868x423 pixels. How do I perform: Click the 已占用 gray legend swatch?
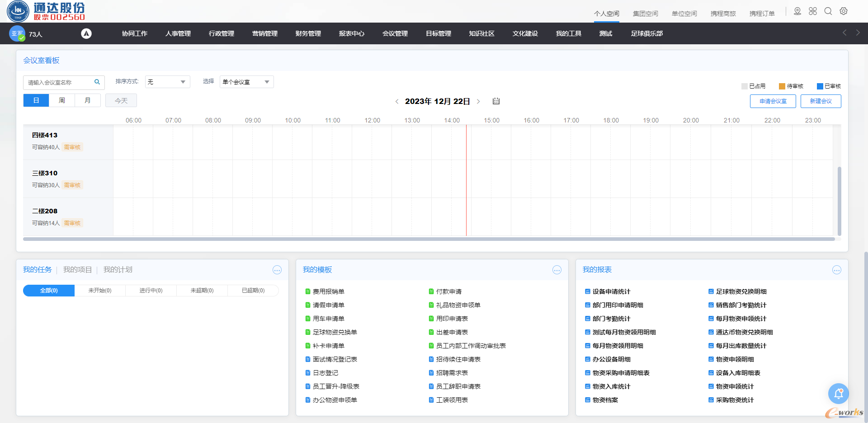coord(745,86)
